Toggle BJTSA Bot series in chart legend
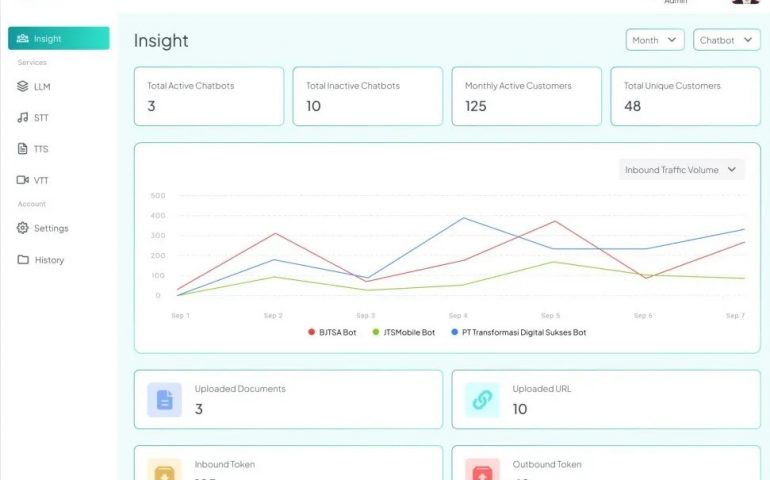770x480 pixels. pos(332,332)
